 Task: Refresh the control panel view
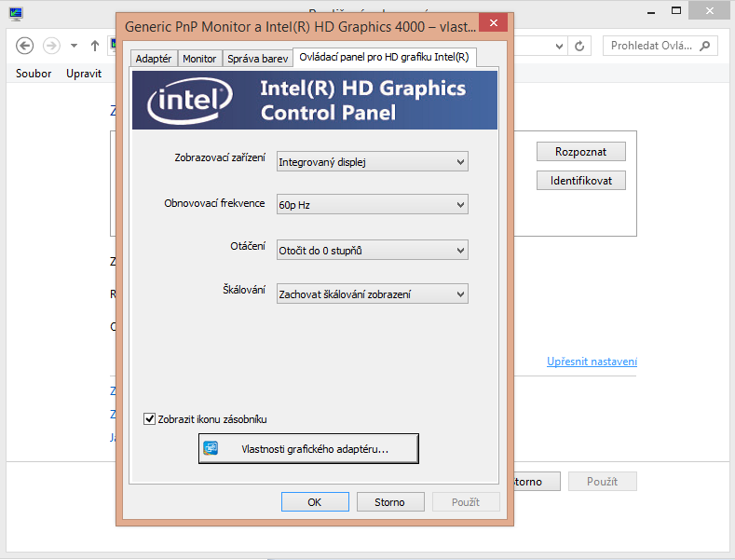point(579,46)
